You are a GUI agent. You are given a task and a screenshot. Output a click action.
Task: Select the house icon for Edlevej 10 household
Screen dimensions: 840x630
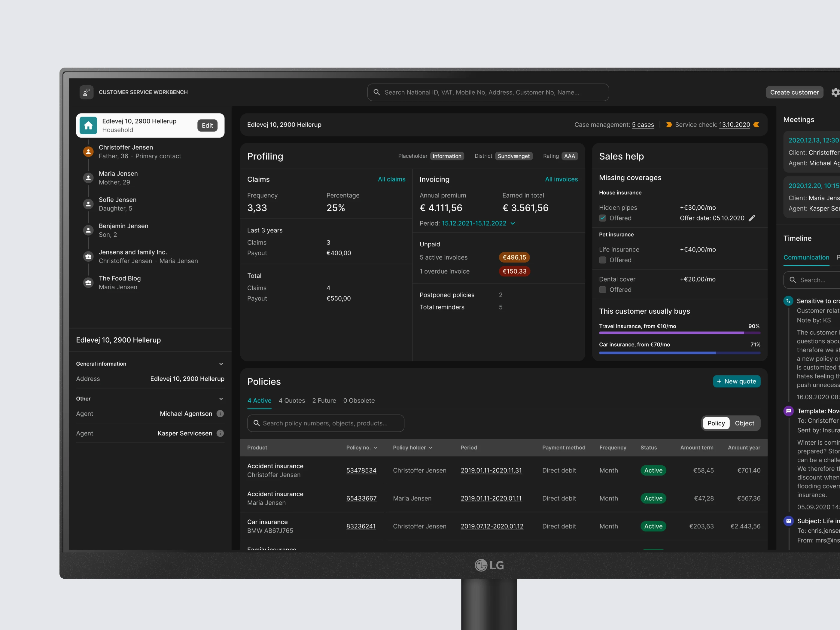tap(88, 125)
